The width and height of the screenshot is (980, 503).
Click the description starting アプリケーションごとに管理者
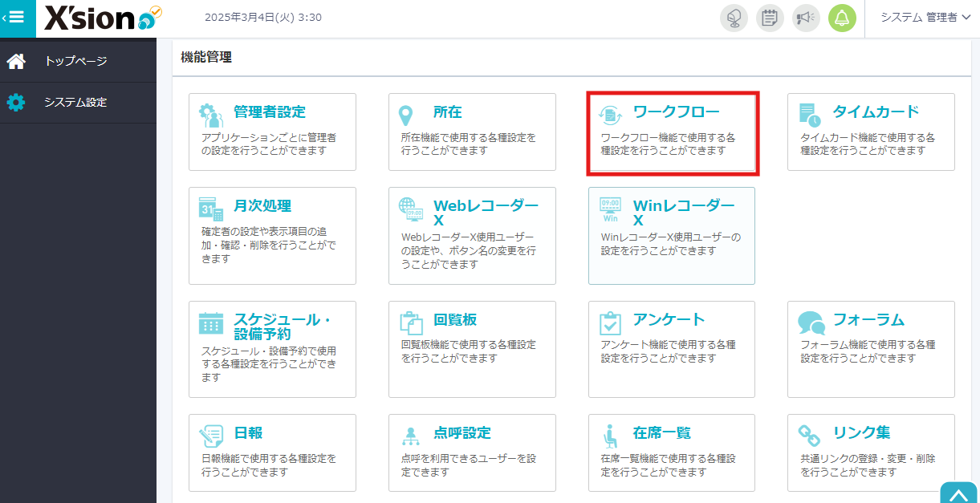point(269,144)
